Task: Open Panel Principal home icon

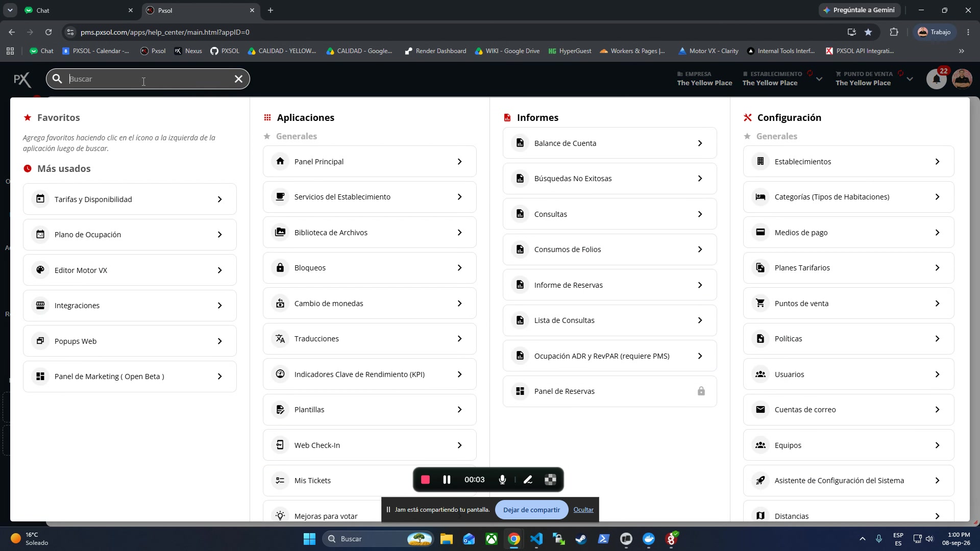Action: coord(280,161)
